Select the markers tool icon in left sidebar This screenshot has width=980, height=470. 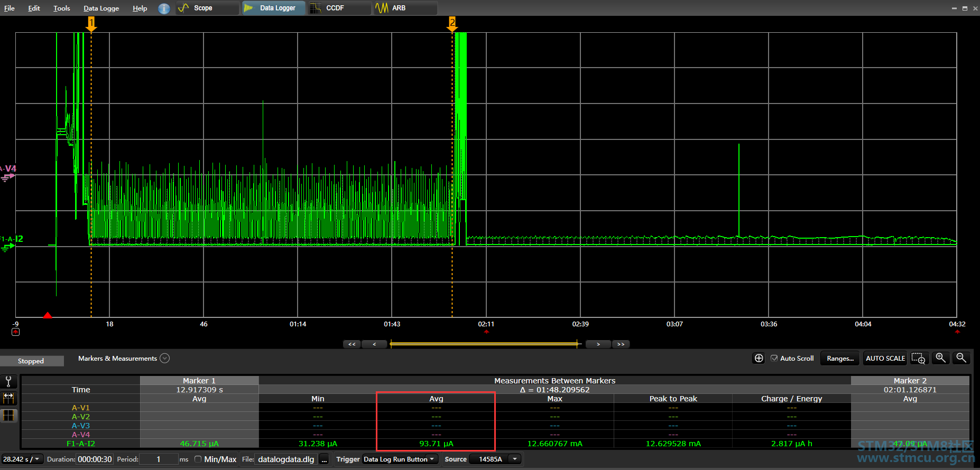8,381
